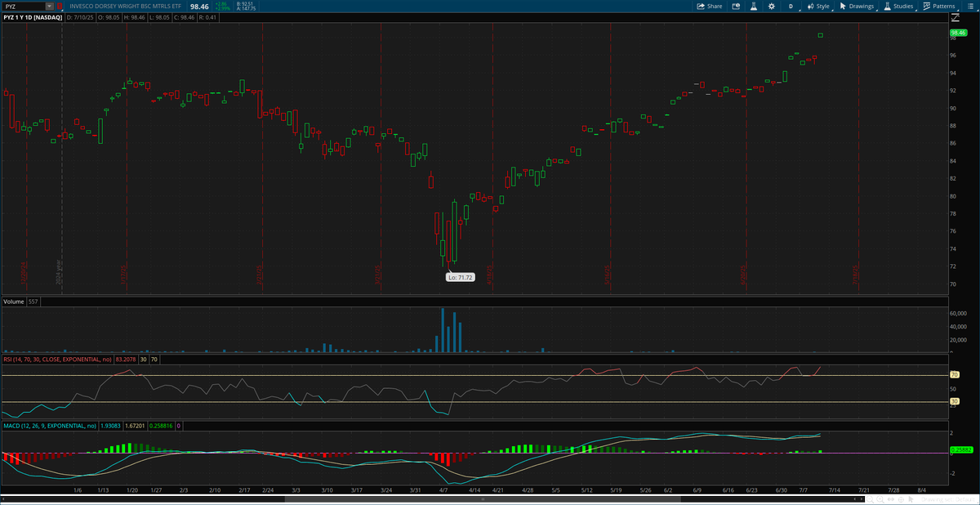Click the flask icon beside the gear
The width and height of the screenshot is (980, 505).
754,6
